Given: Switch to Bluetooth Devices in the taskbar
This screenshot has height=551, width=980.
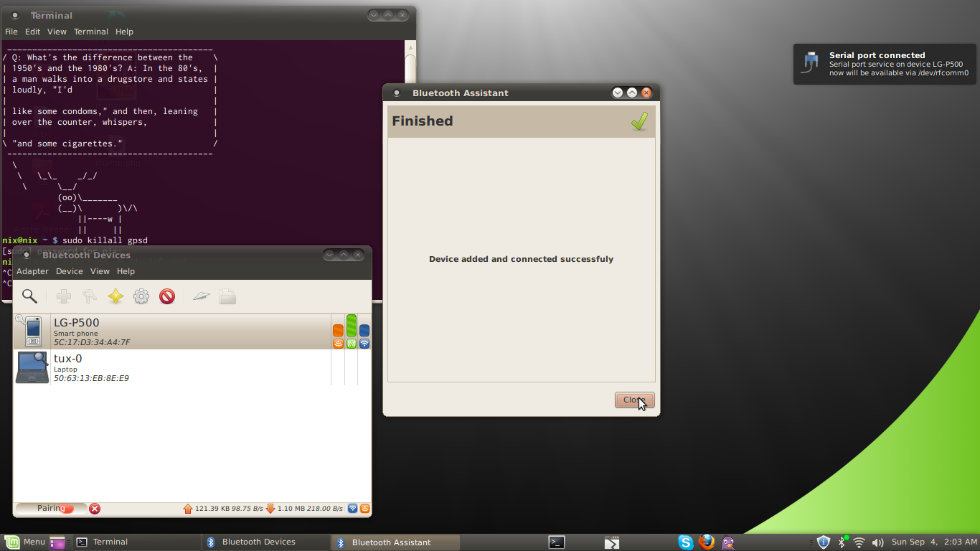Looking at the screenshot, I should (x=265, y=542).
